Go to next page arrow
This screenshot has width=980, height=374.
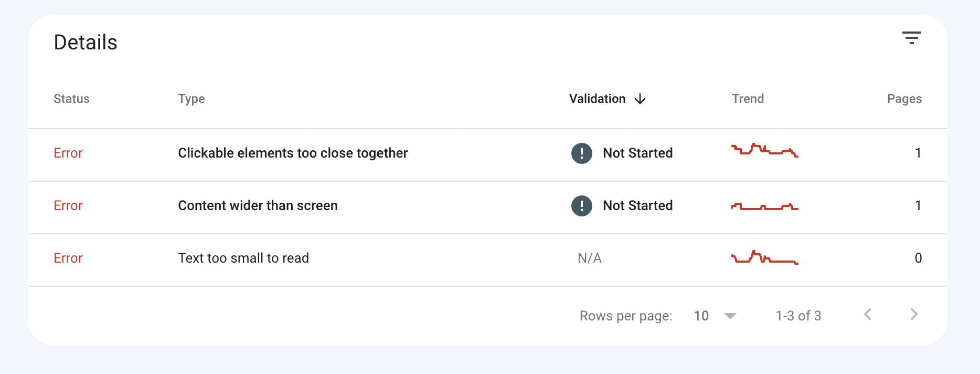tap(914, 315)
